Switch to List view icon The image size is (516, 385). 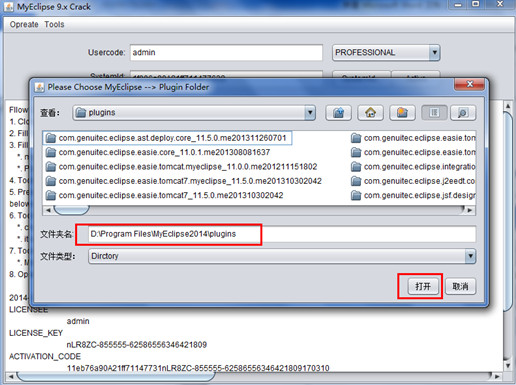coord(434,113)
